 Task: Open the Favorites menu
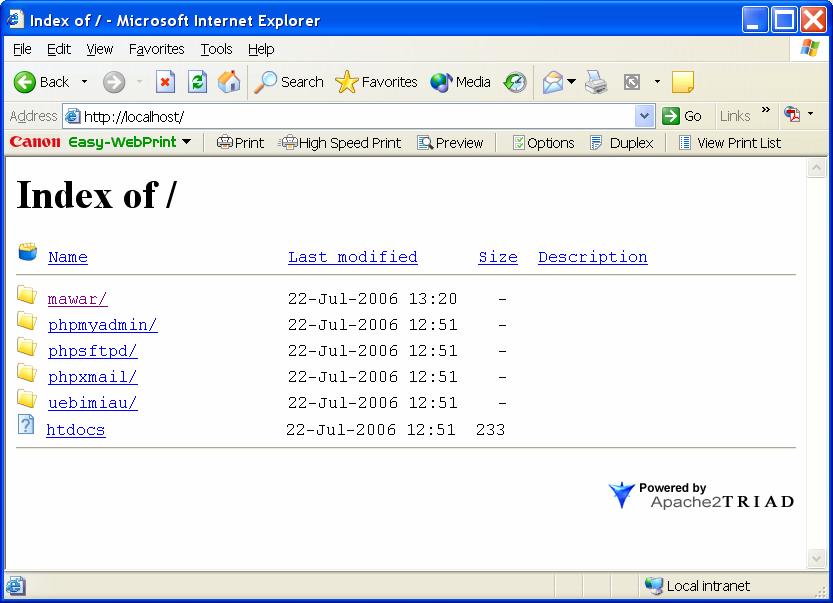pyautogui.click(x=156, y=49)
